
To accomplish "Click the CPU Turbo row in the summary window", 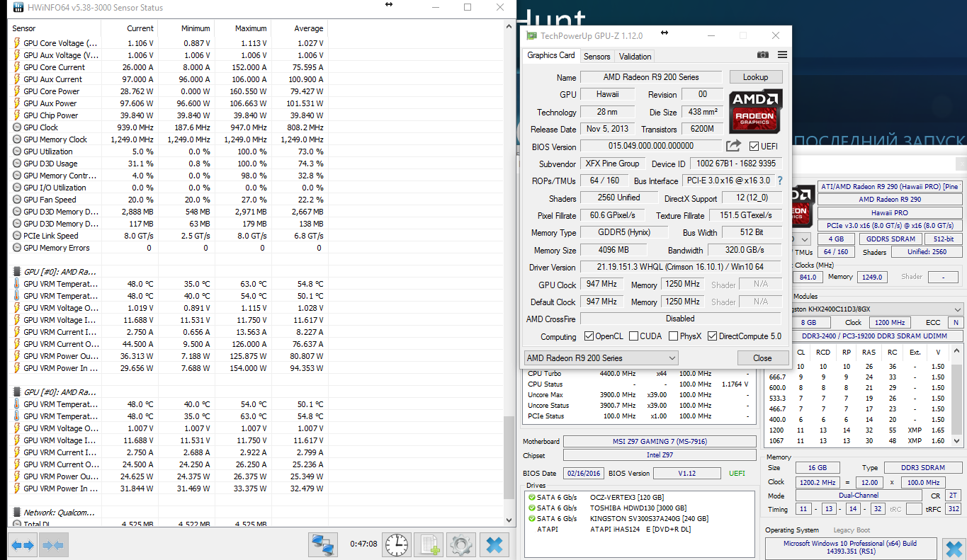I will click(639, 374).
